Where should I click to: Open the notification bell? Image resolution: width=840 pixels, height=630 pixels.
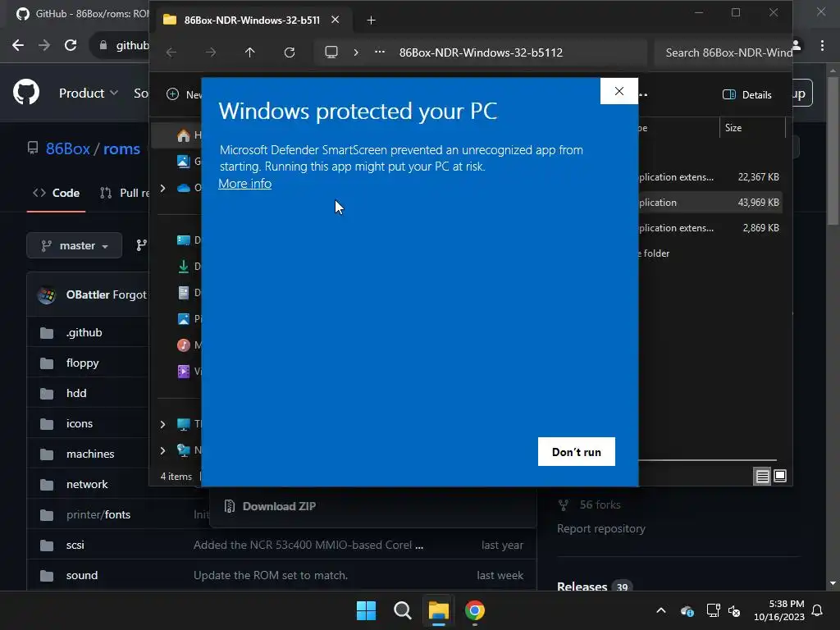(x=818, y=610)
